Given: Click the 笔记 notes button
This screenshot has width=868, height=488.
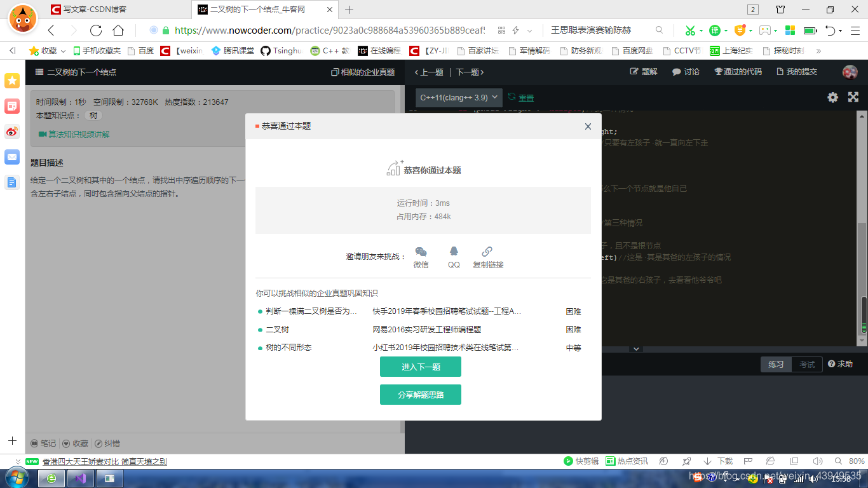Looking at the screenshot, I should point(43,444).
